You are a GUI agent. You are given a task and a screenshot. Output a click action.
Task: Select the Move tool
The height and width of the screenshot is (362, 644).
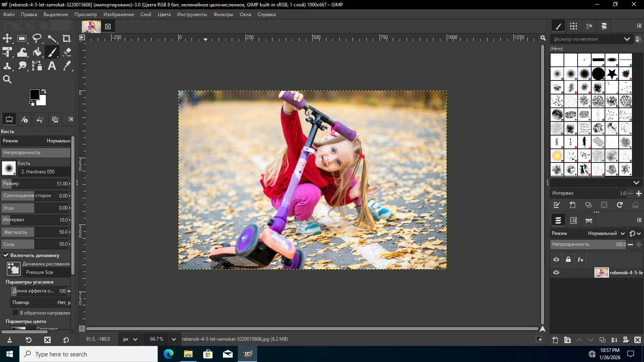point(7,39)
